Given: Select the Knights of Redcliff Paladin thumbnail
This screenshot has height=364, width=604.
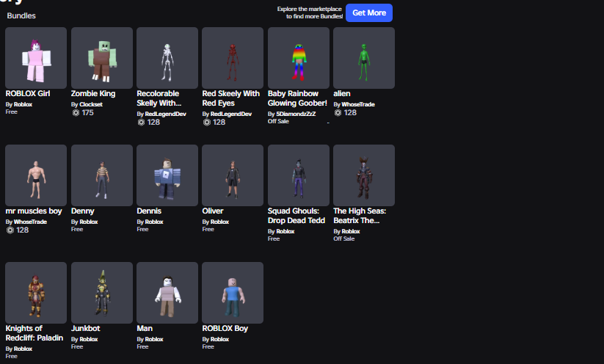Looking at the screenshot, I should pos(36,293).
